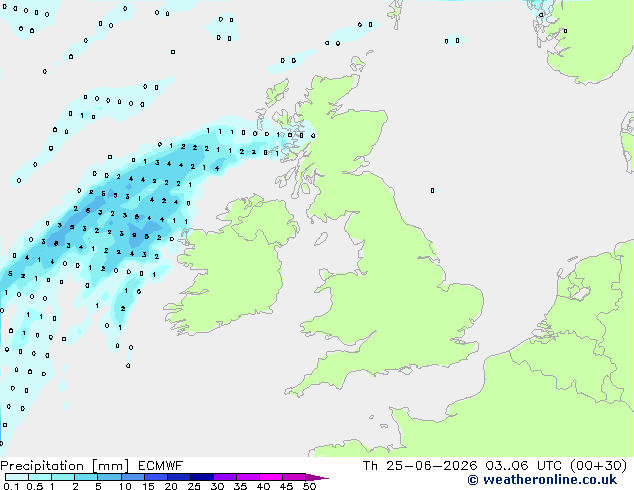
Task: Click the 40–45 mm magenta legend swatch
Action: tap(271, 477)
